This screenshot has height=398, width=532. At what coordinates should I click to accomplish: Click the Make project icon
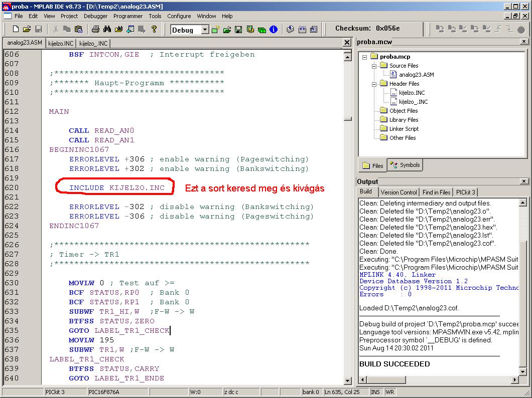(x=290, y=30)
